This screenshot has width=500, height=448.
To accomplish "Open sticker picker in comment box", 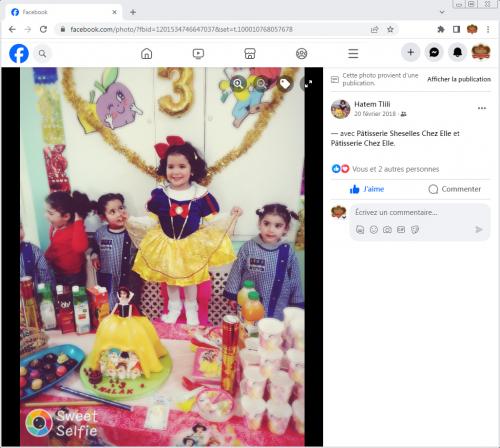I will pyautogui.click(x=415, y=230).
